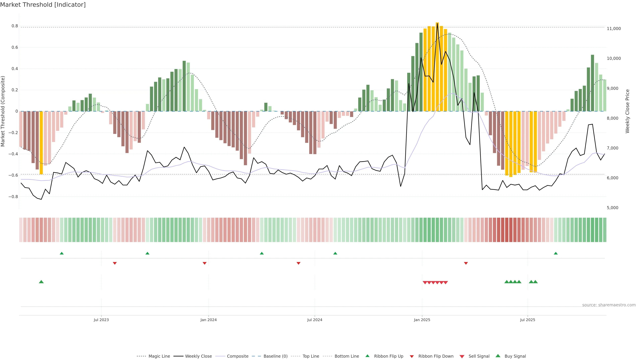Click the Sell Signal legend triangle icon
Image resolution: width=644 pixels, height=362 pixels.
(x=462, y=356)
